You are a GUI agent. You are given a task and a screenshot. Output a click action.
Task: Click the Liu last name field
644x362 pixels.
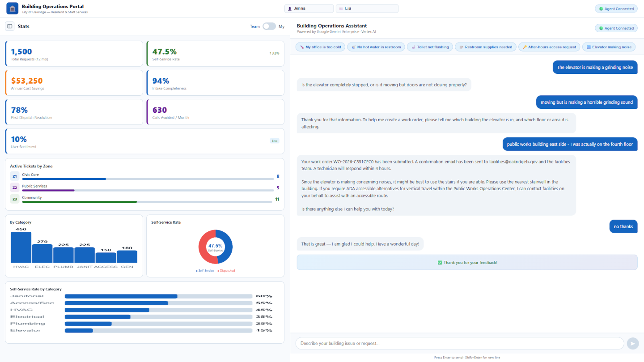[x=367, y=9]
